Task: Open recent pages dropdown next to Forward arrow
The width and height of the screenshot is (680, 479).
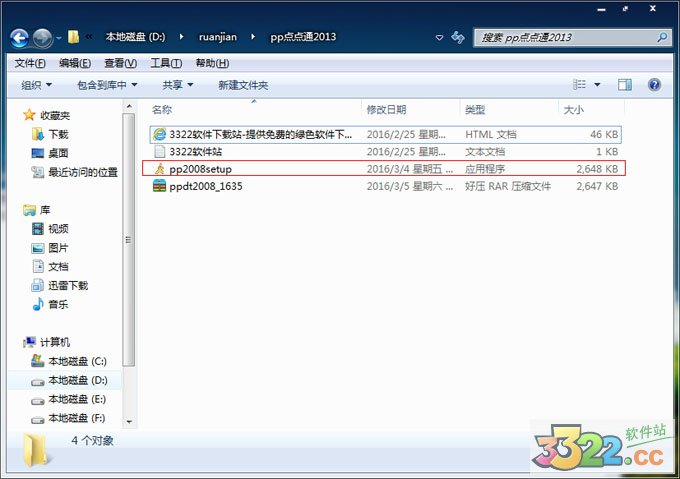Action: [x=59, y=39]
